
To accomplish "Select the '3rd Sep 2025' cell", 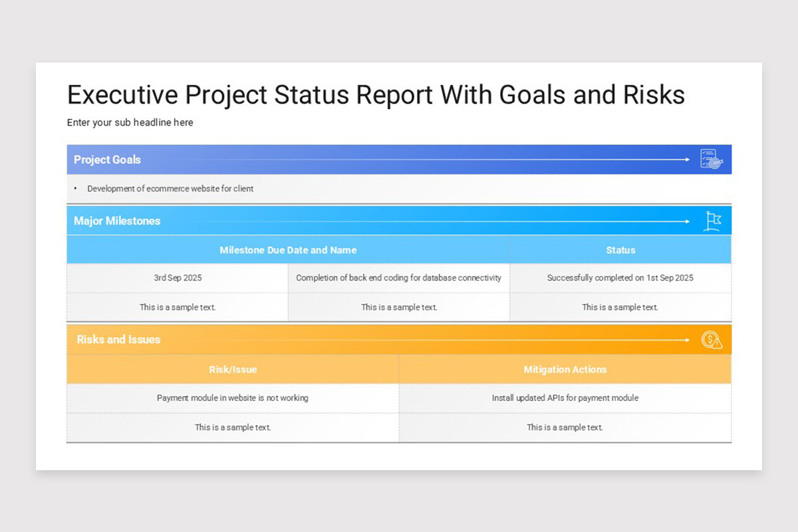I will (x=178, y=278).
